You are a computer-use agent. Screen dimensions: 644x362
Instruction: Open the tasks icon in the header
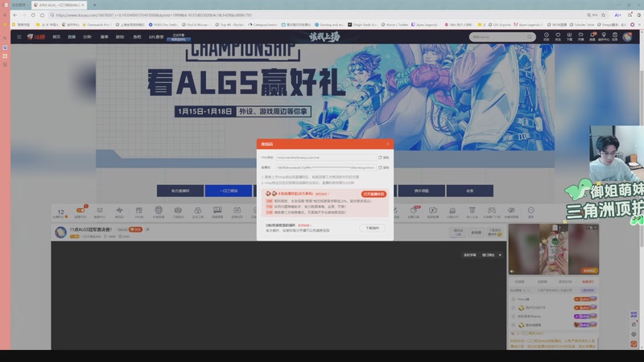click(615, 36)
